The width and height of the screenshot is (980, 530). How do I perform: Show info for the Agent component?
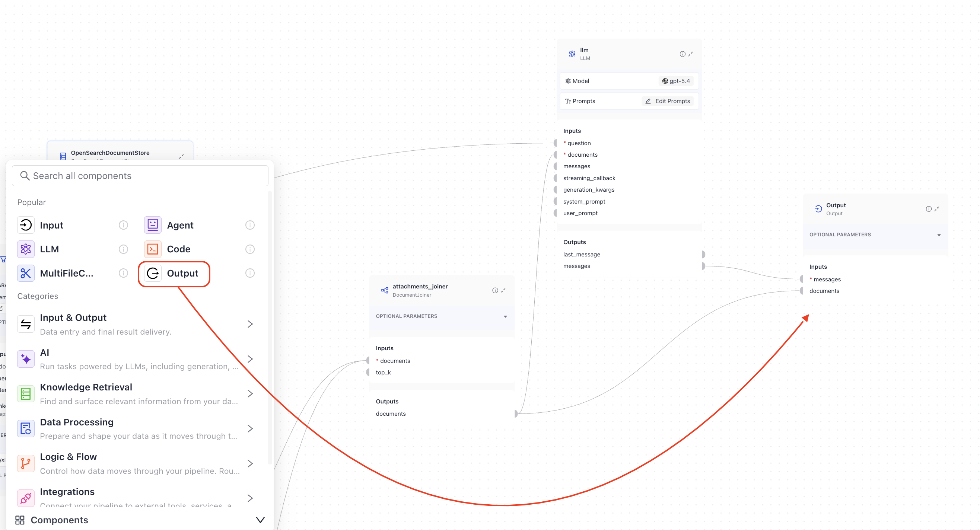point(250,225)
